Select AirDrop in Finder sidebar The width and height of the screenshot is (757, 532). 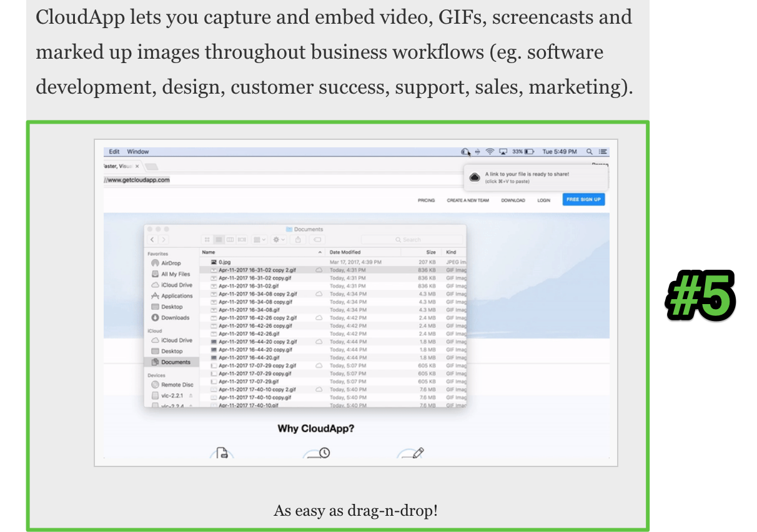166,264
